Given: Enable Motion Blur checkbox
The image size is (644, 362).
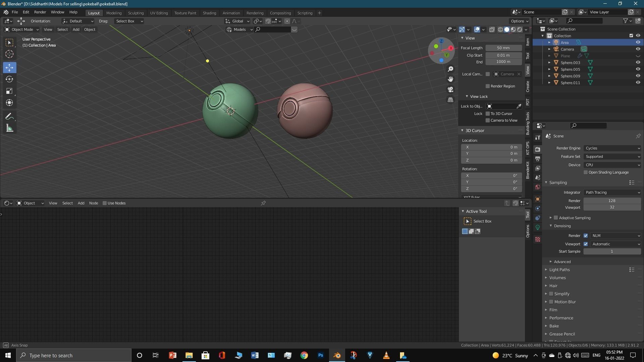Looking at the screenshot, I should (551, 302).
